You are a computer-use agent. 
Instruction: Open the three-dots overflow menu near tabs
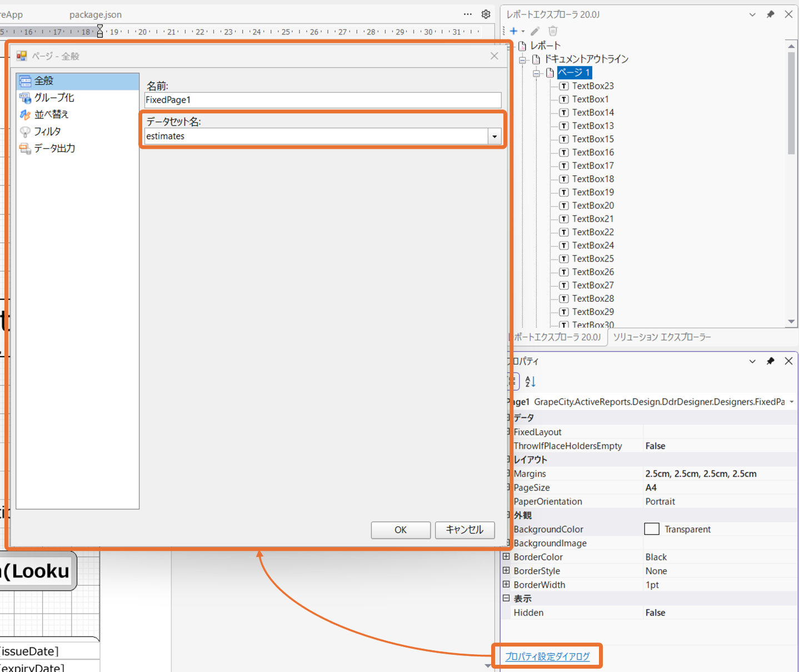468,14
